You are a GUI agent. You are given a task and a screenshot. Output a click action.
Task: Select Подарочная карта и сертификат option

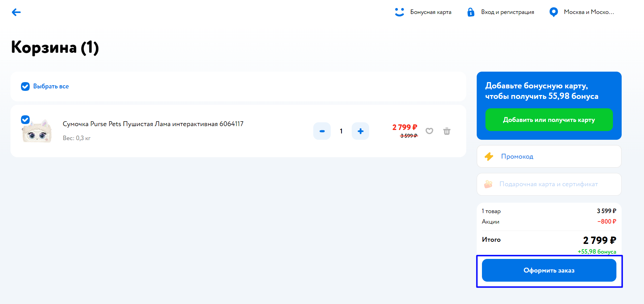click(x=549, y=184)
